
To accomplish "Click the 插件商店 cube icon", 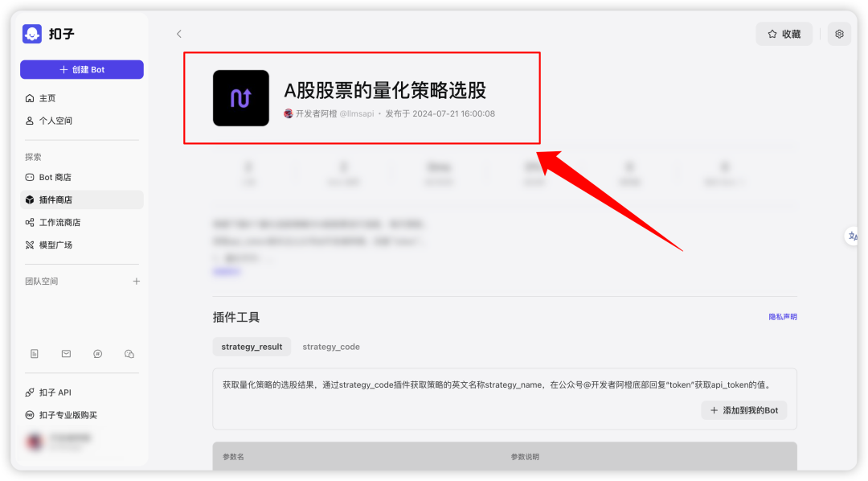I will tap(30, 200).
